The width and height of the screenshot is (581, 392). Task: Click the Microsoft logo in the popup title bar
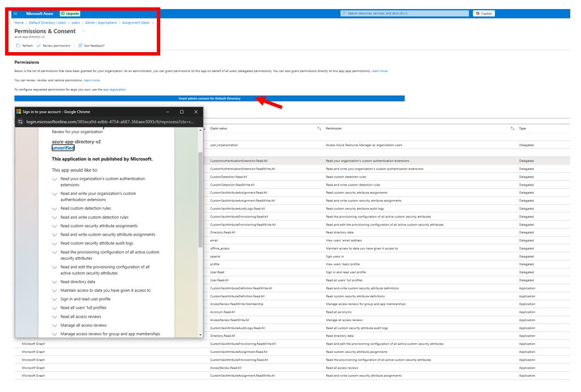click(19, 112)
